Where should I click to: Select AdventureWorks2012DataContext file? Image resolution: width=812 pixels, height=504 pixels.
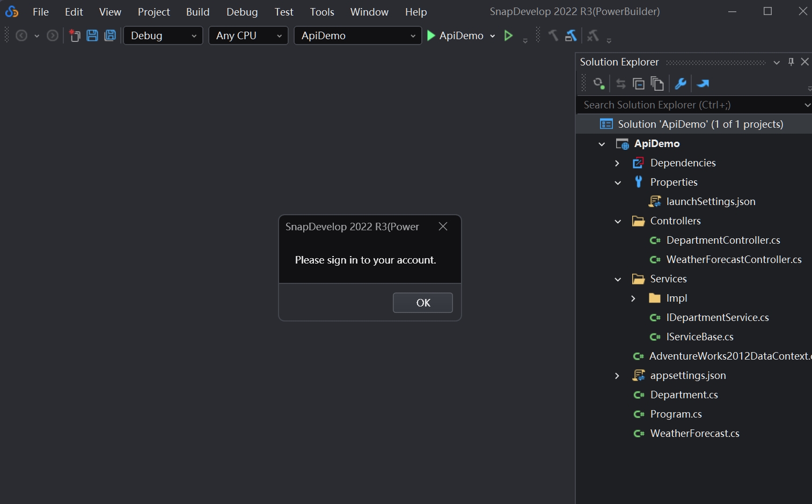tap(730, 356)
